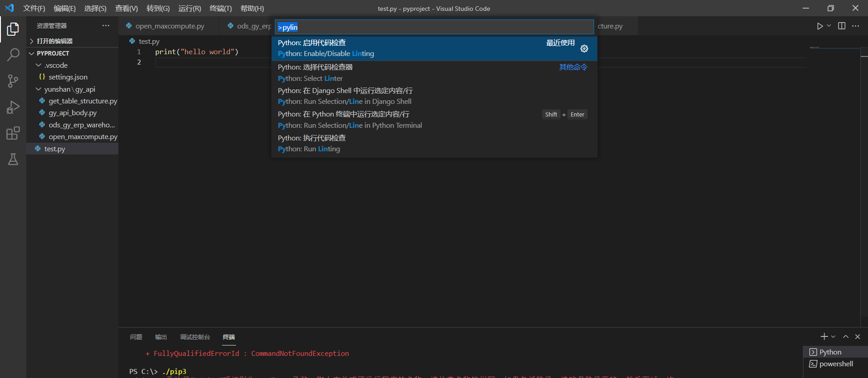The height and width of the screenshot is (378, 868).
Task: Click the VS Code logo icon
Action: click(x=9, y=8)
